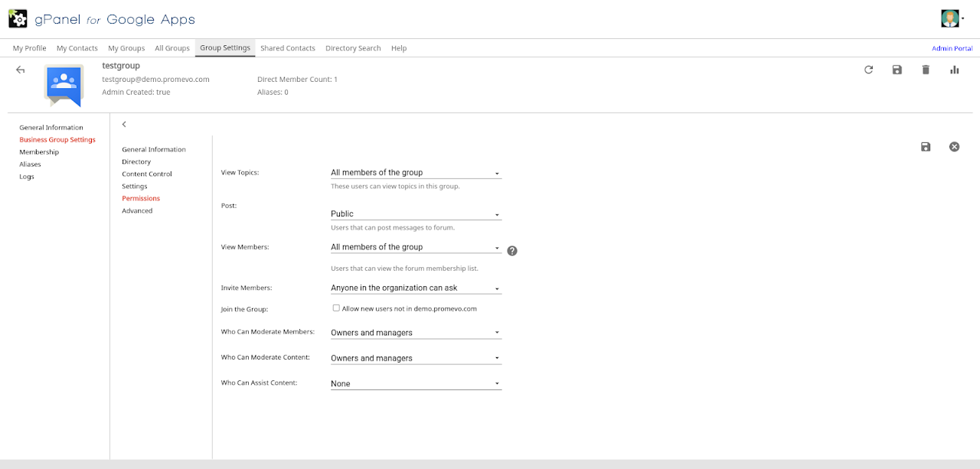Viewport: 980px width, 469px height.
Task: Follow the Admin Portal link
Action: coord(952,48)
